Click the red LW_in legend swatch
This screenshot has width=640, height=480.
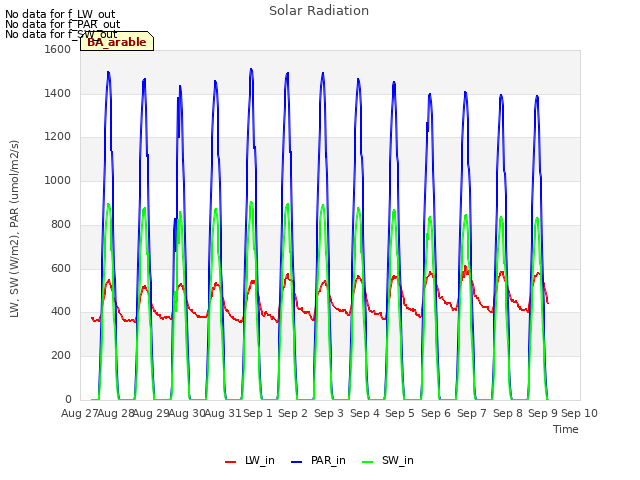click(x=231, y=462)
